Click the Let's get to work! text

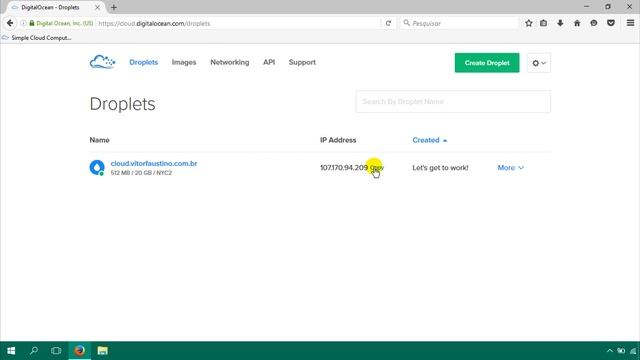pyautogui.click(x=440, y=168)
